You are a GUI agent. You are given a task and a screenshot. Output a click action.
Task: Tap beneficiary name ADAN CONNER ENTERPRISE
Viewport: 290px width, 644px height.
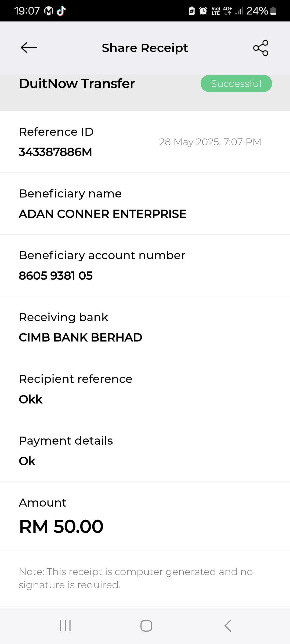[x=103, y=214]
